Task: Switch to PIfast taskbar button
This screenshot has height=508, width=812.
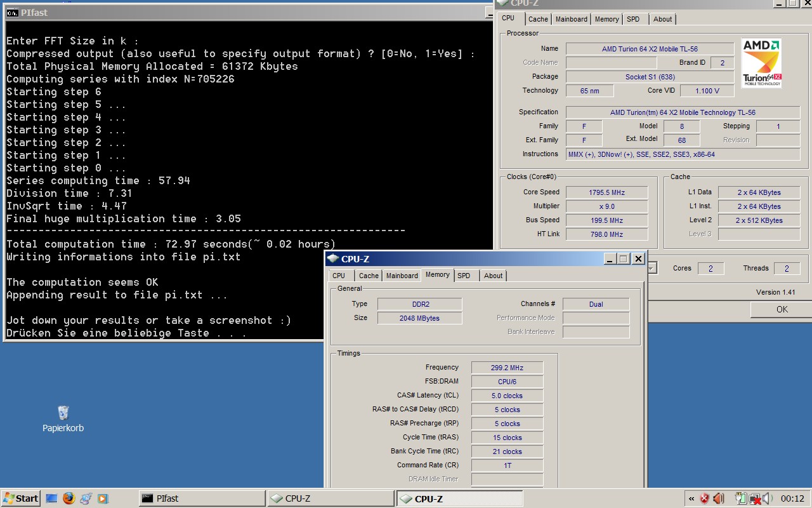Action: pos(202,498)
